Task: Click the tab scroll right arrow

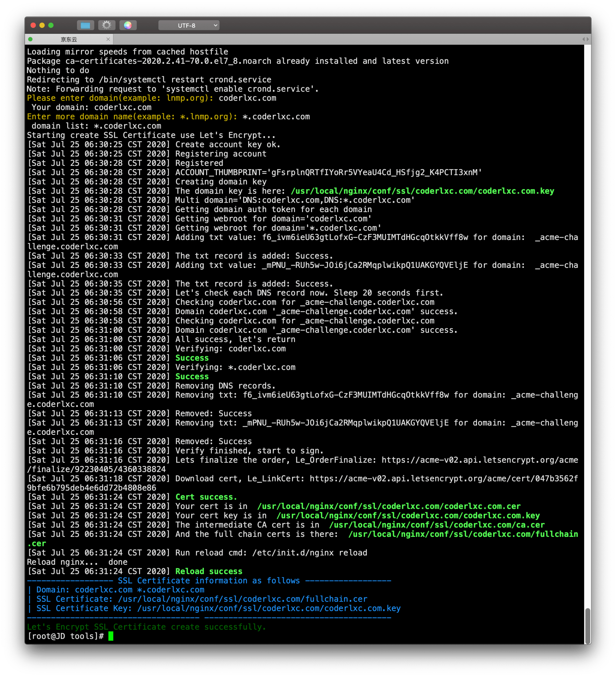Action: [588, 39]
